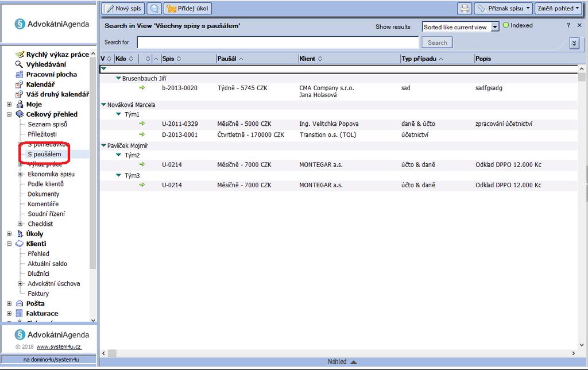588x370 pixels.
Task: Select spis D-2013-0001
Action: tap(180, 134)
